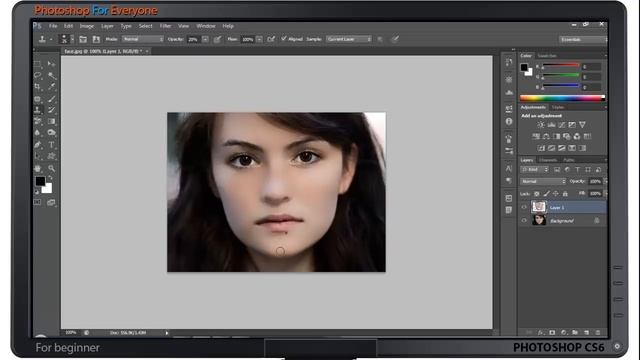Add Vibrance adjustment
The image size is (640, 360).
(x=582, y=125)
